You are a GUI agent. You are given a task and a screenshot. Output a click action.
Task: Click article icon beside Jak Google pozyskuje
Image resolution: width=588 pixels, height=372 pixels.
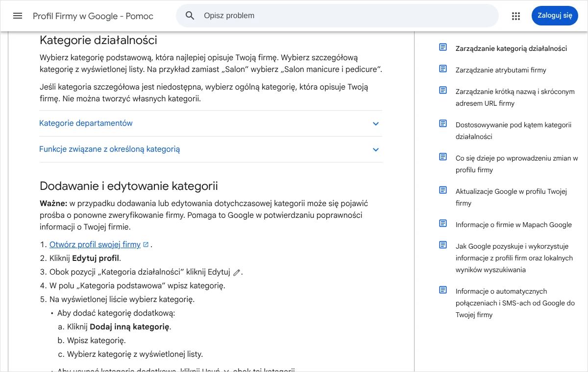coord(443,245)
